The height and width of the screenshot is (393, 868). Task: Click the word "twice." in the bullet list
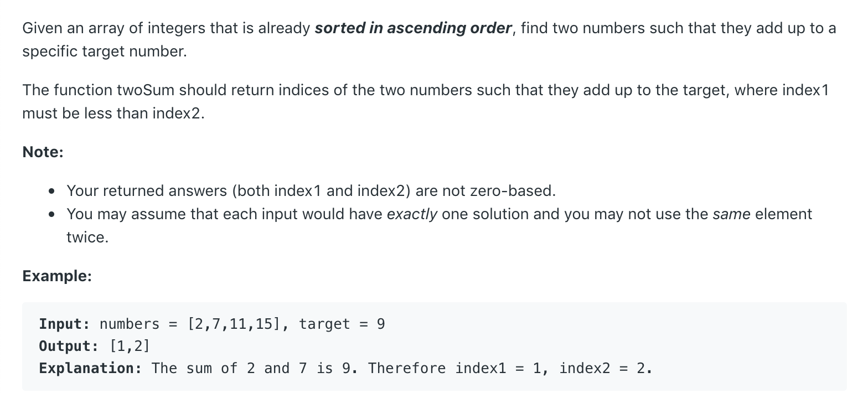[87, 237]
